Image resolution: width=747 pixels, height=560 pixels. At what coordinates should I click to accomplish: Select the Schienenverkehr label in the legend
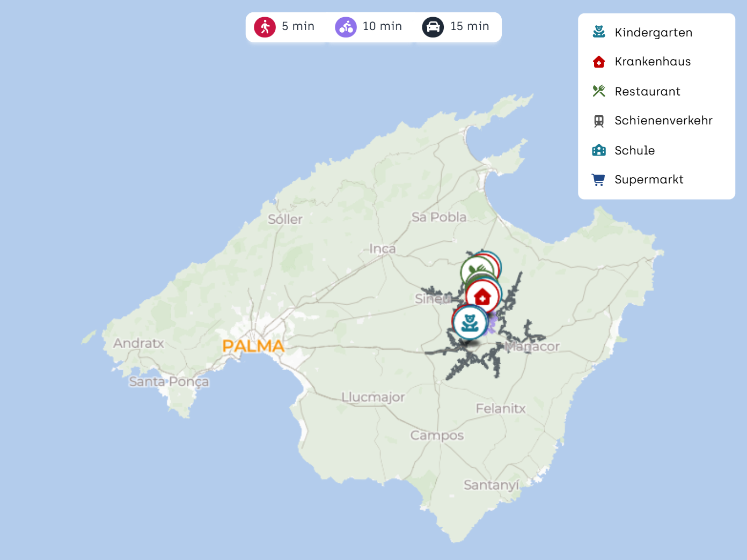663,121
